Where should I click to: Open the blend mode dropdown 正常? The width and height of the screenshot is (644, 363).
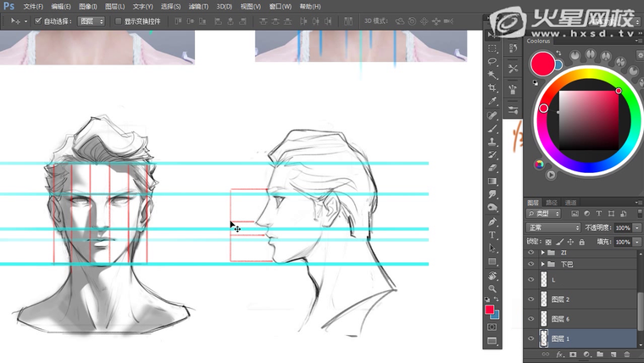pyautogui.click(x=552, y=228)
